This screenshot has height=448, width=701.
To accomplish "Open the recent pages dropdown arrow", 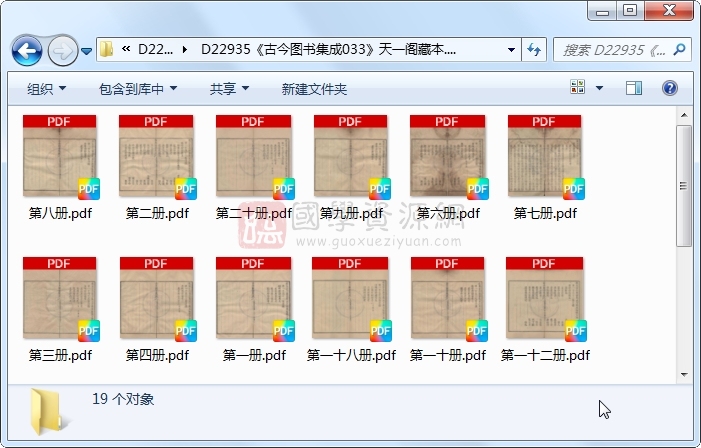I will pos(87,51).
